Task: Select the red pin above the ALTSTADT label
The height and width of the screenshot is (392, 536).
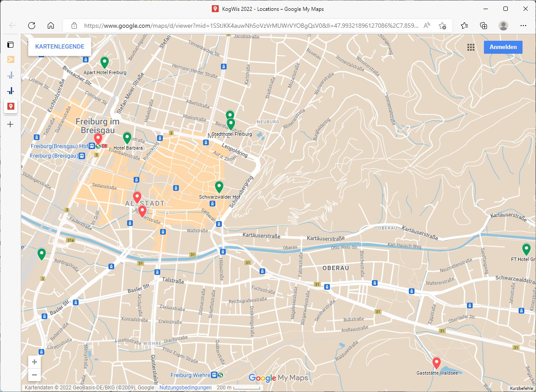Action: click(x=137, y=197)
